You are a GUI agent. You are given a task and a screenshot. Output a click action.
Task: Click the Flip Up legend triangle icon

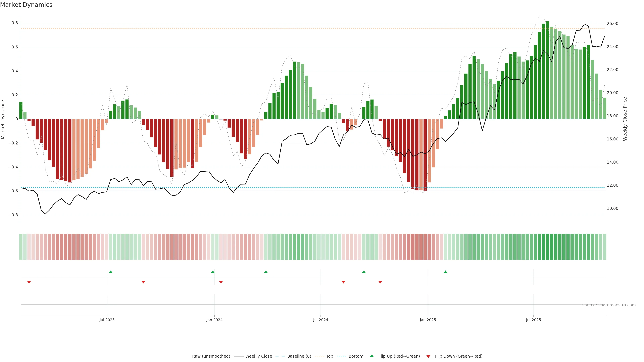372,356
